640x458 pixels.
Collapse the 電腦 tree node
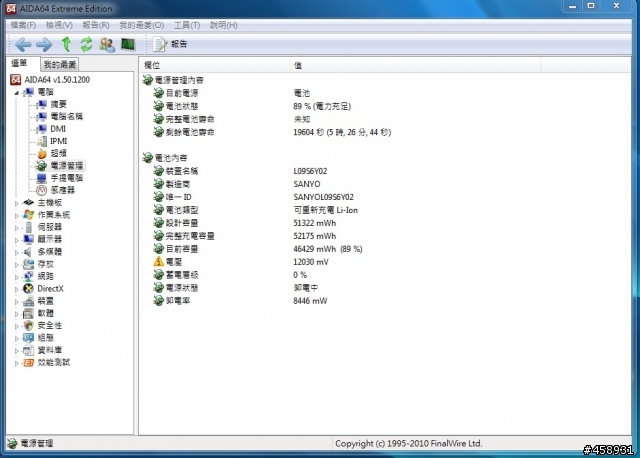point(17,93)
